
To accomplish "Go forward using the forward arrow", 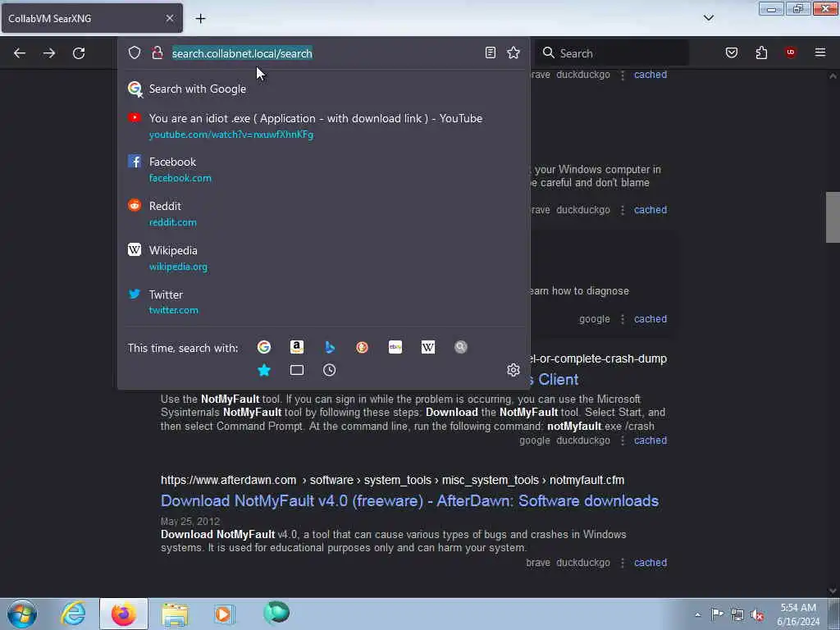I will [49, 53].
